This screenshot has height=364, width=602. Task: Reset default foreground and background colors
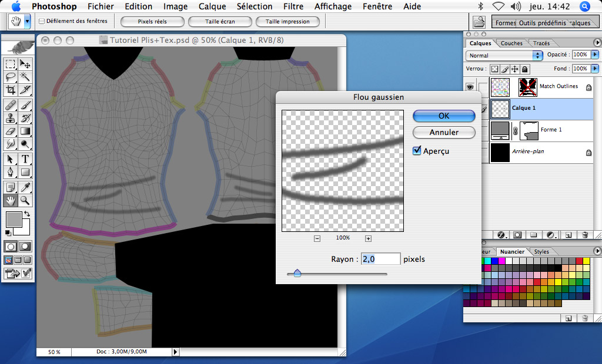8,232
